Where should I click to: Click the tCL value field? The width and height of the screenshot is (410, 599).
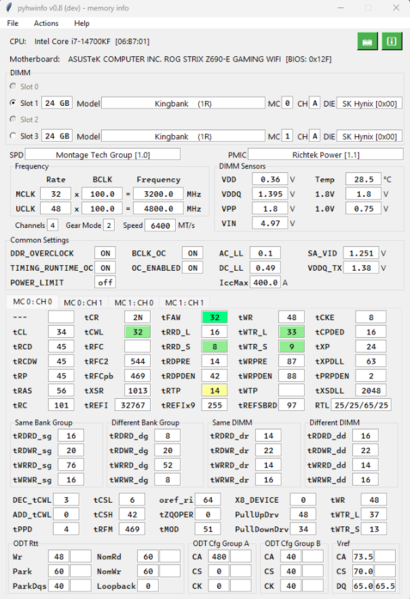coord(61,332)
